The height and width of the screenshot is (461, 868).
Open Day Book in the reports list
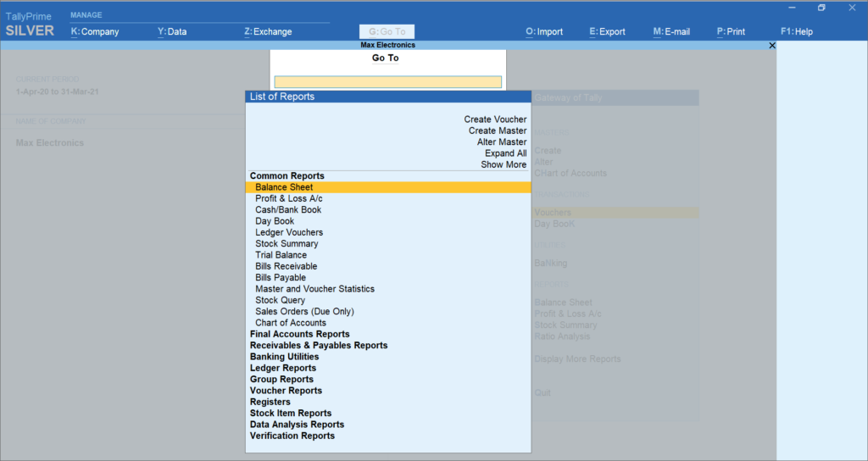[x=275, y=221]
